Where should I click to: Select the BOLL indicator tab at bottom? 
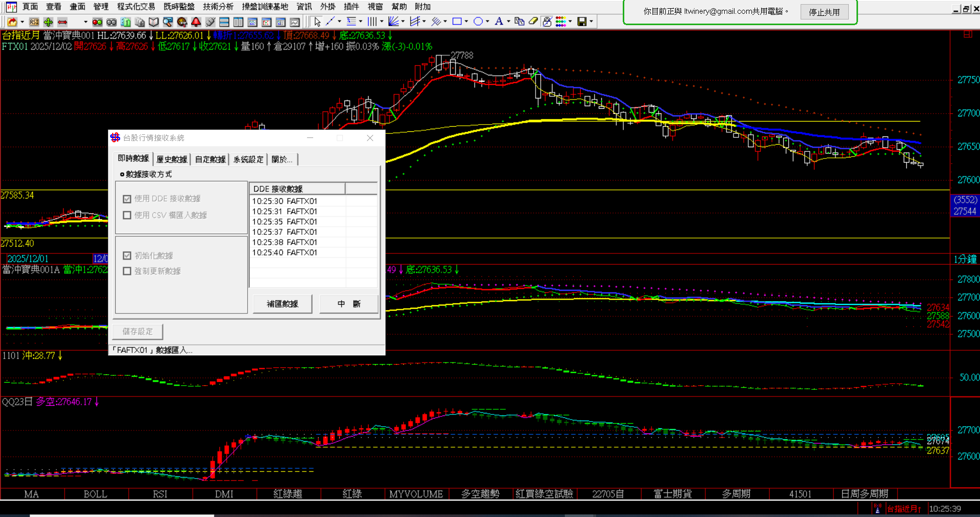(x=95, y=494)
